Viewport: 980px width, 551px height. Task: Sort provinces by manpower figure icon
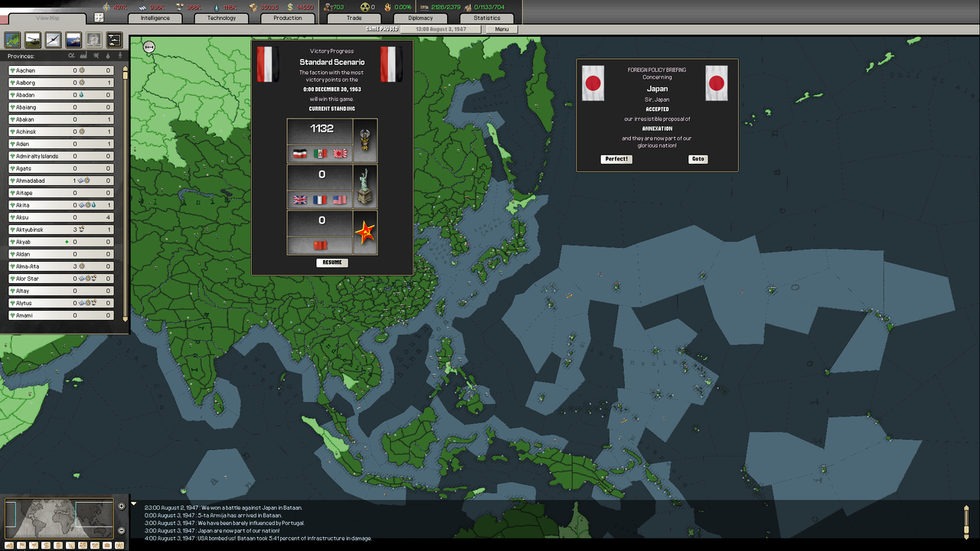coord(120,55)
